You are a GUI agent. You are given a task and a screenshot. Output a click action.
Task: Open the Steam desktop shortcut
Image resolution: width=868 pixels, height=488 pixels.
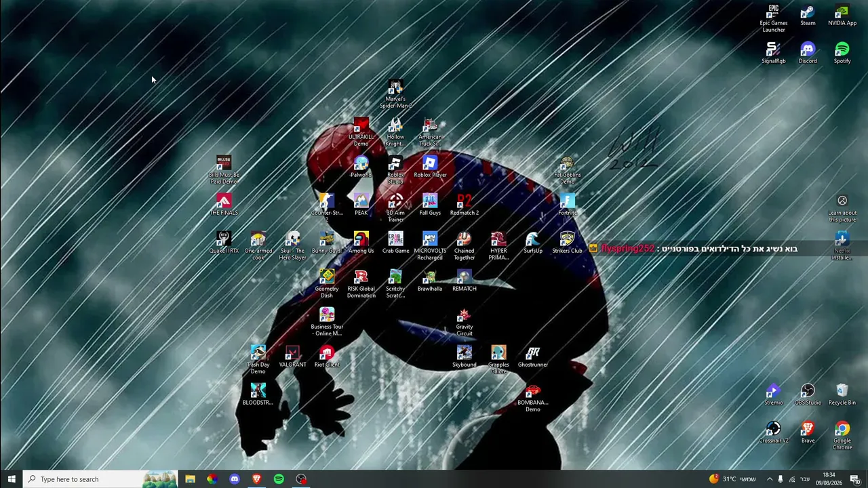808,16
